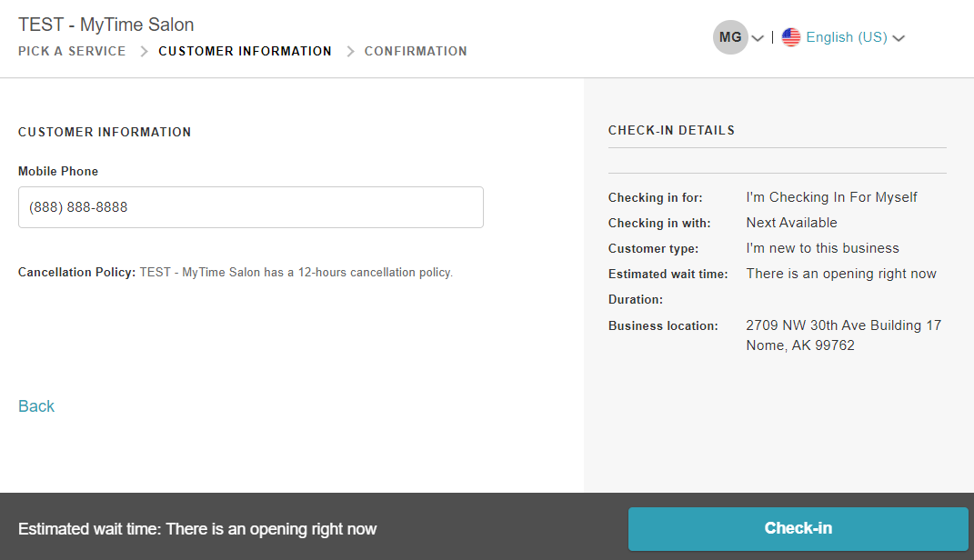Click the Mobile Phone input field

pos(251,207)
